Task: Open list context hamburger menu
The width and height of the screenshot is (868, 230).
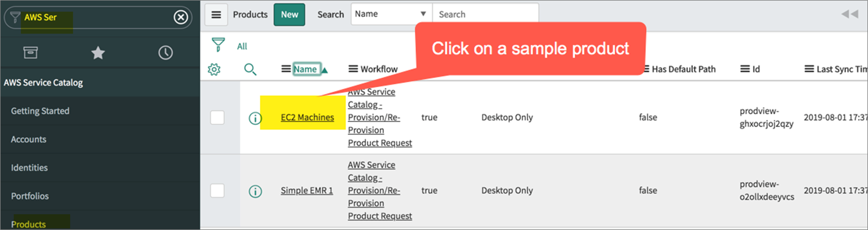Action: [x=216, y=15]
